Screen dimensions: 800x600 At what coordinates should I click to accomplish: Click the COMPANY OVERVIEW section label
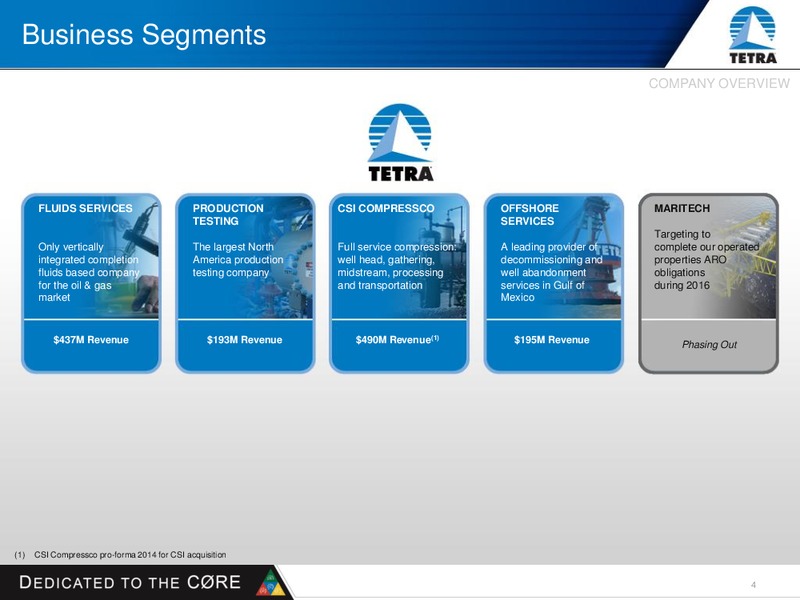pyautogui.click(x=719, y=83)
